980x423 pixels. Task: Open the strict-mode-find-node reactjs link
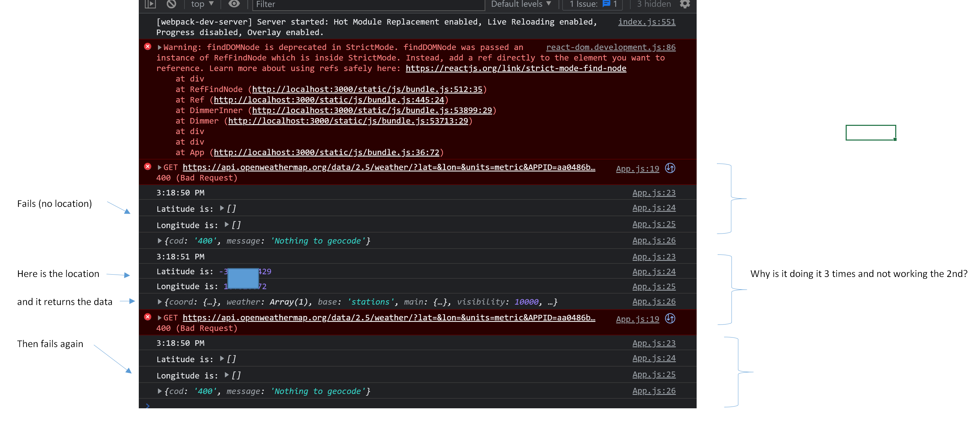click(x=516, y=68)
